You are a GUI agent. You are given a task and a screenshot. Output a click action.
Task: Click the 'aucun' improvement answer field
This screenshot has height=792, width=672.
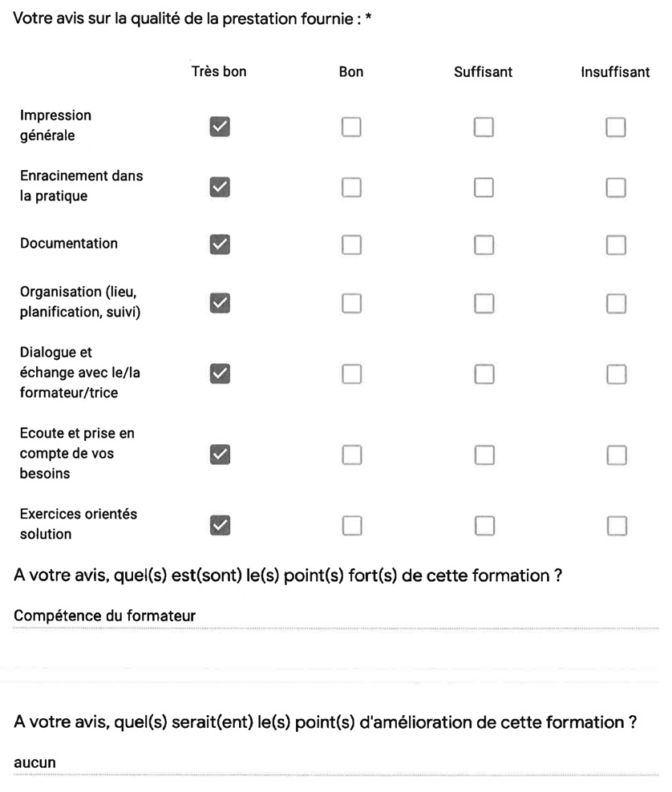[336, 763]
